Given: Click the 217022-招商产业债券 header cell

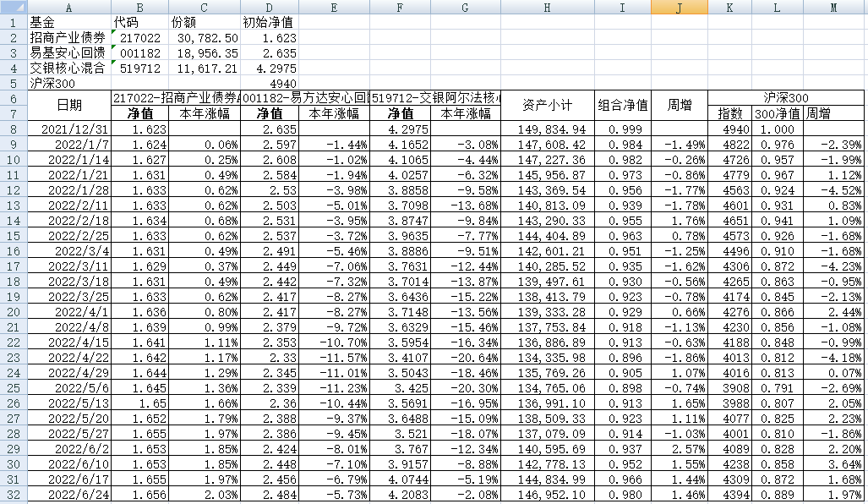Looking at the screenshot, I should click(x=176, y=98).
